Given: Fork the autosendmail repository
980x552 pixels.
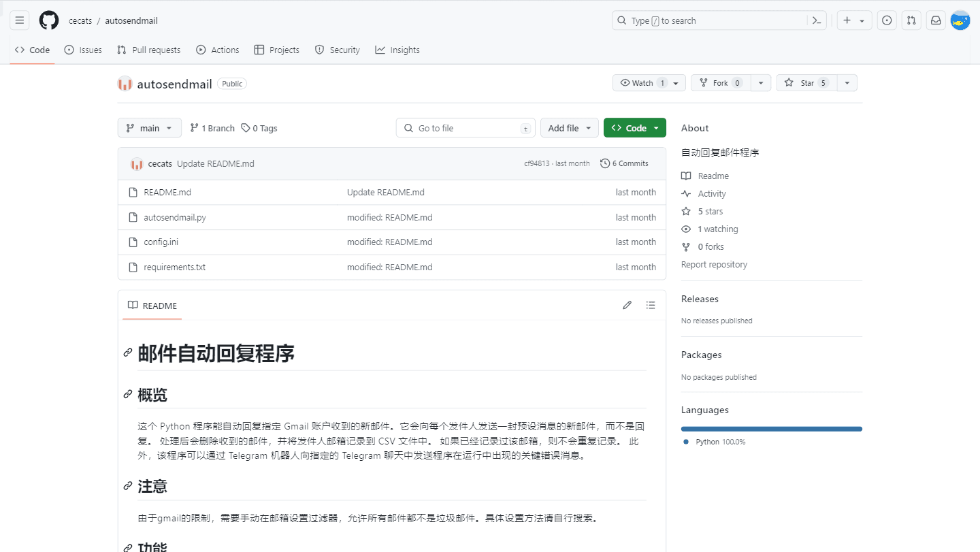Looking at the screenshot, I should pyautogui.click(x=721, y=83).
